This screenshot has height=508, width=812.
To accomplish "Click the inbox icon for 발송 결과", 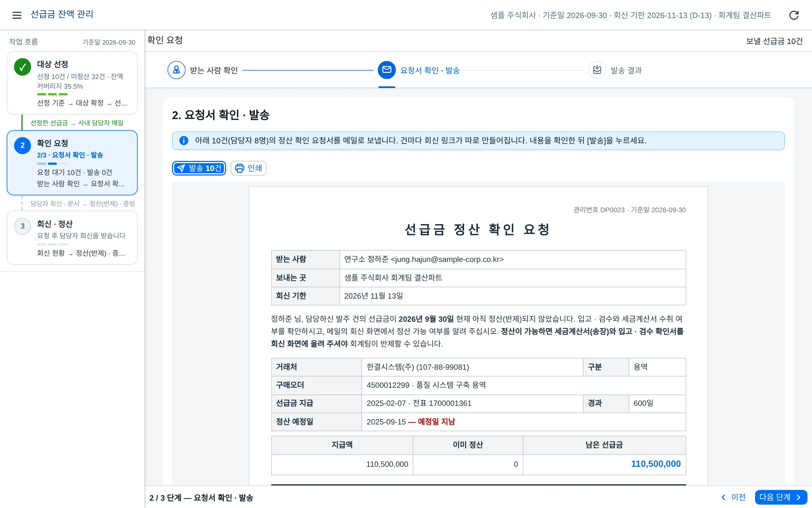I will [597, 70].
